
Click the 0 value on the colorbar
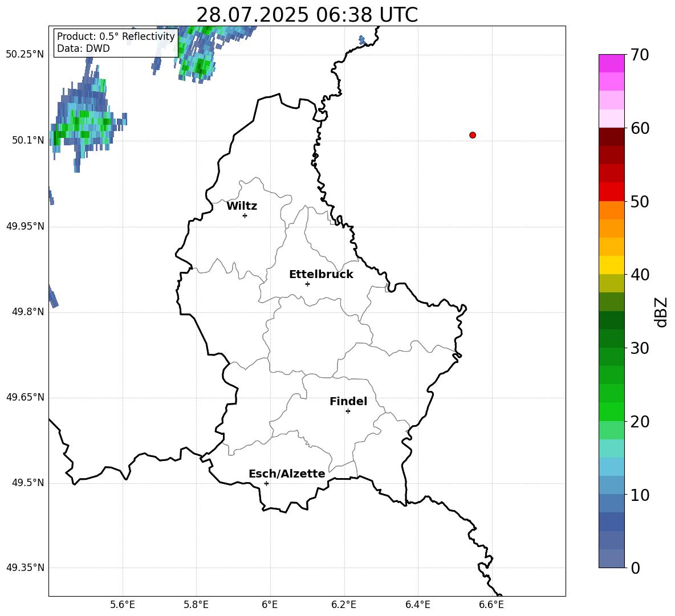[x=636, y=568]
